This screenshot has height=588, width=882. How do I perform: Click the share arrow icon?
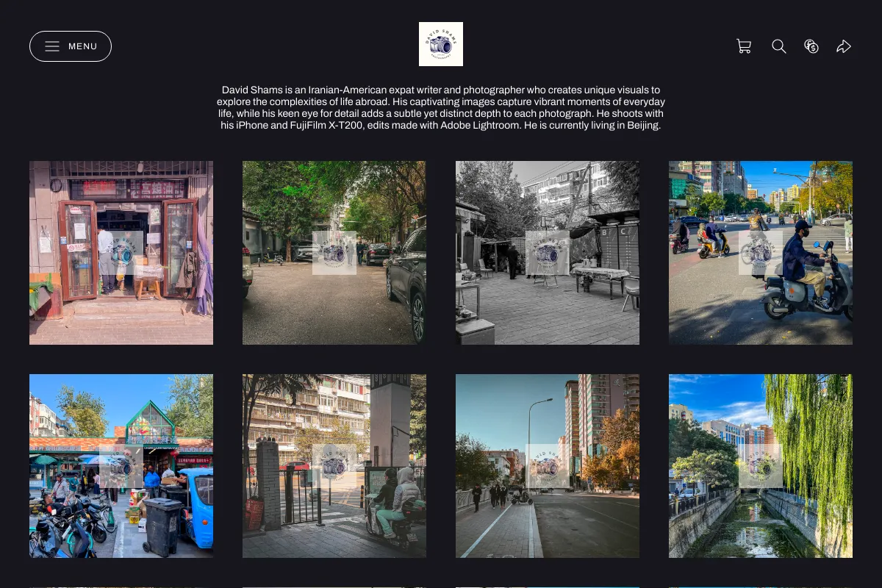click(x=844, y=46)
